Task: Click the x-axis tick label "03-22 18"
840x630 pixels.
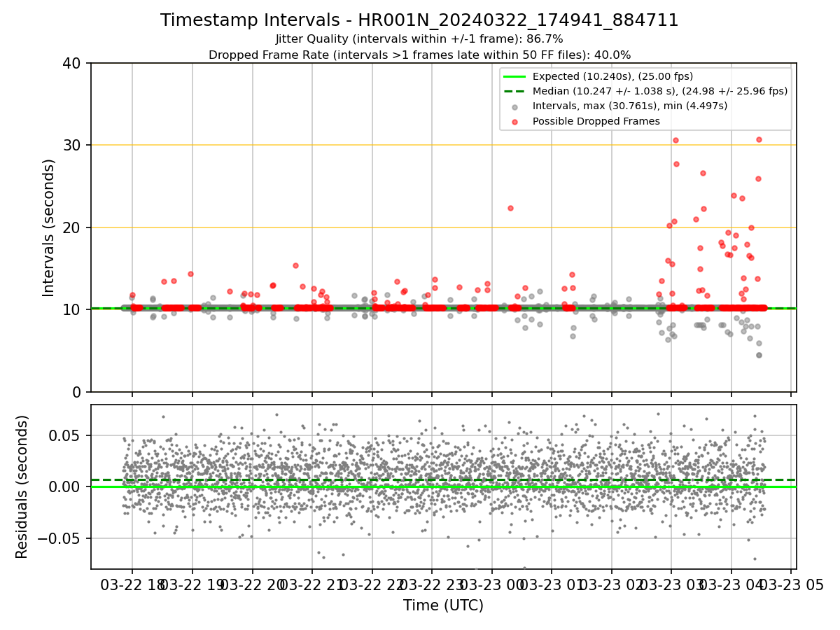Action: [x=132, y=584]
